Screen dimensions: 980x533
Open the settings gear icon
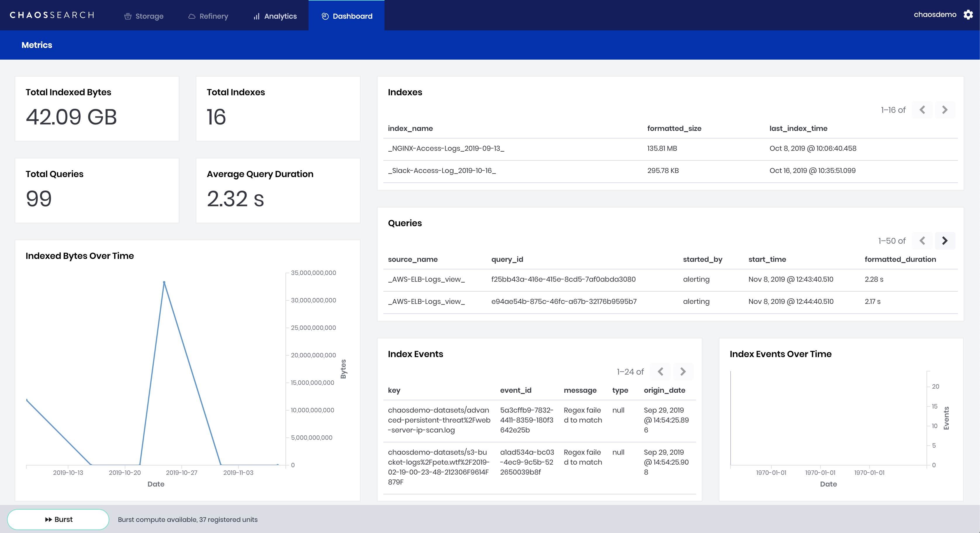tap(968, 15)
